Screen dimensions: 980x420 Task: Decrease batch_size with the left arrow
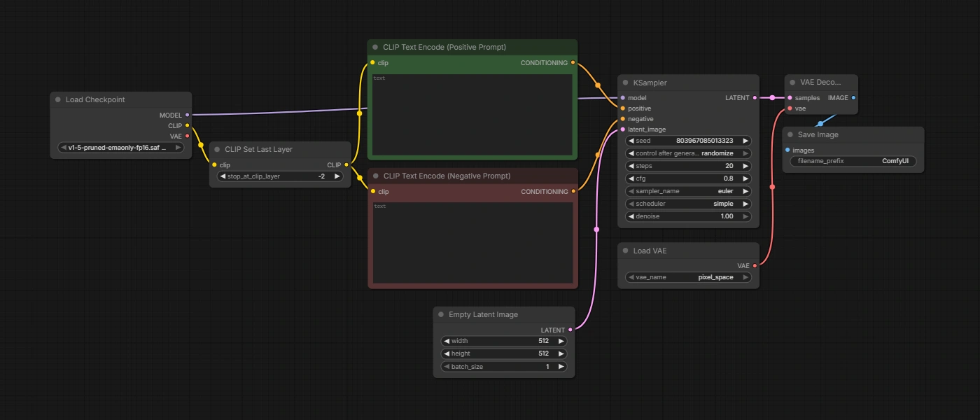pyautogui.click(x=447, y=367)
